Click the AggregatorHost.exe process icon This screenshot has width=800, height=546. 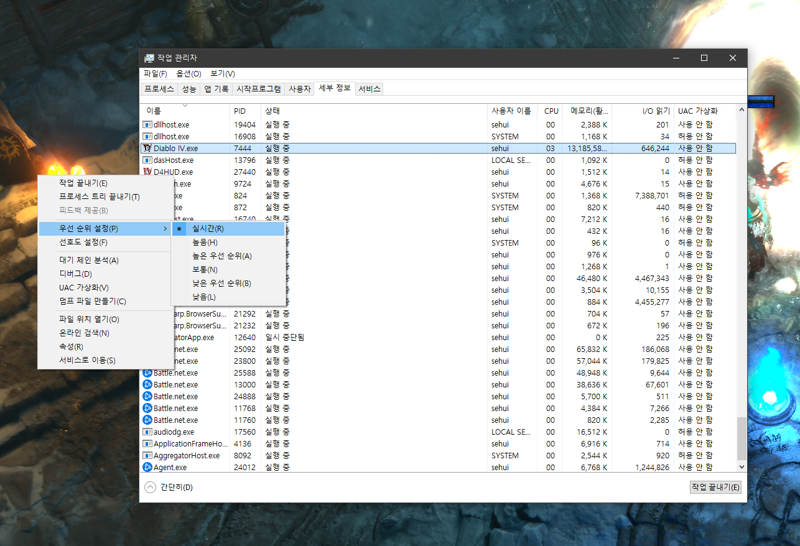147,455
